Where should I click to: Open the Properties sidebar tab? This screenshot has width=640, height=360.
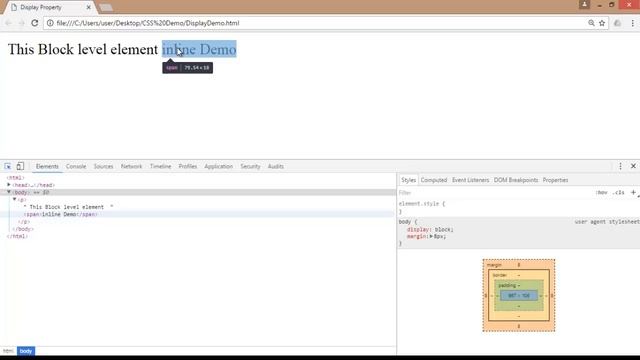[555, 180]
